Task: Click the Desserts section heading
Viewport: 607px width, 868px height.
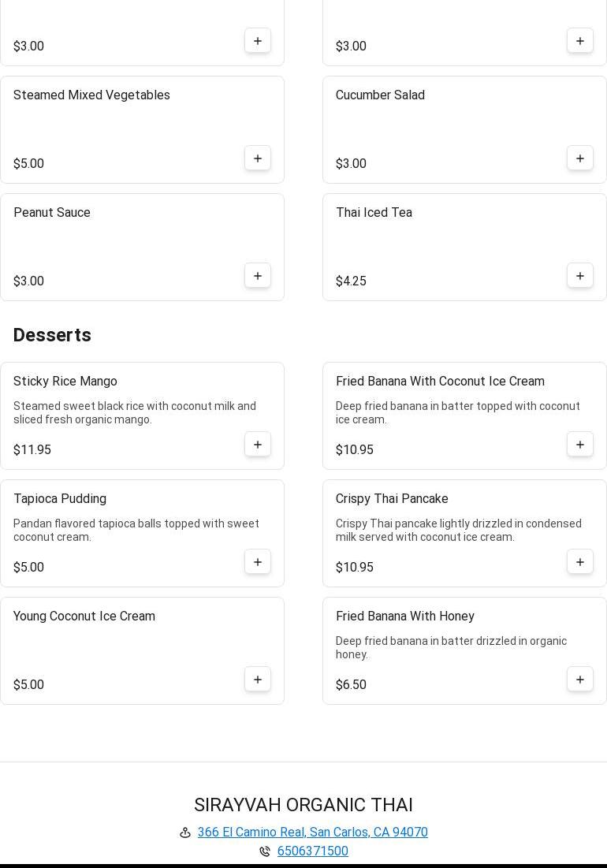Action: (52, 335)
